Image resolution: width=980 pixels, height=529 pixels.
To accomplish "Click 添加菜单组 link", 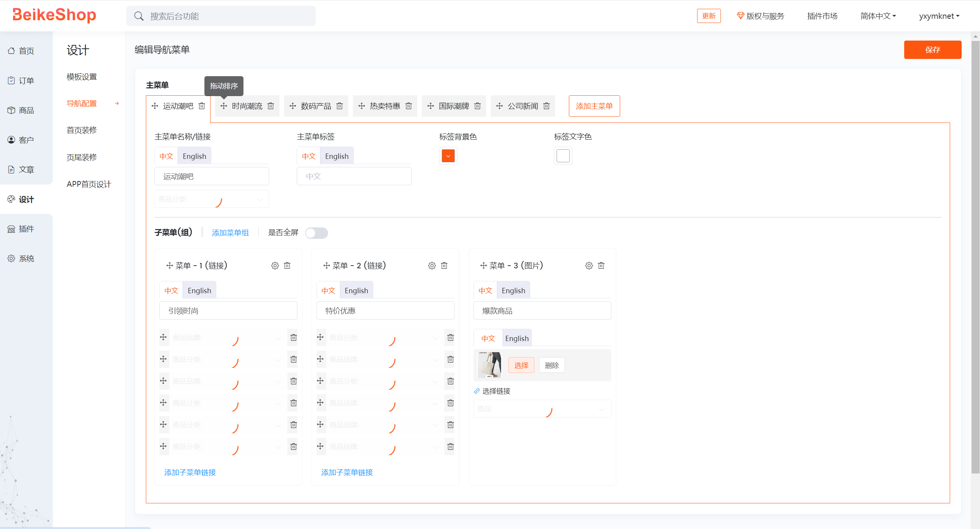I will point(230,233).
